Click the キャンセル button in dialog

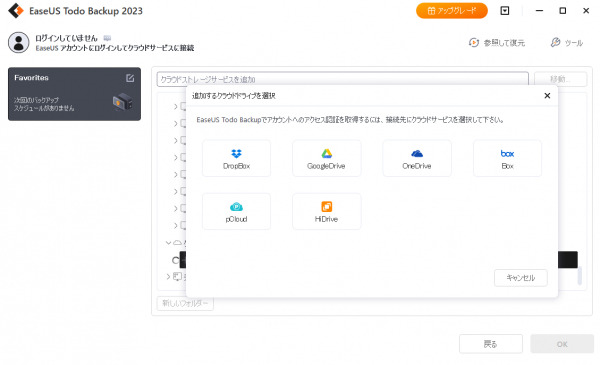coord(520,278)
